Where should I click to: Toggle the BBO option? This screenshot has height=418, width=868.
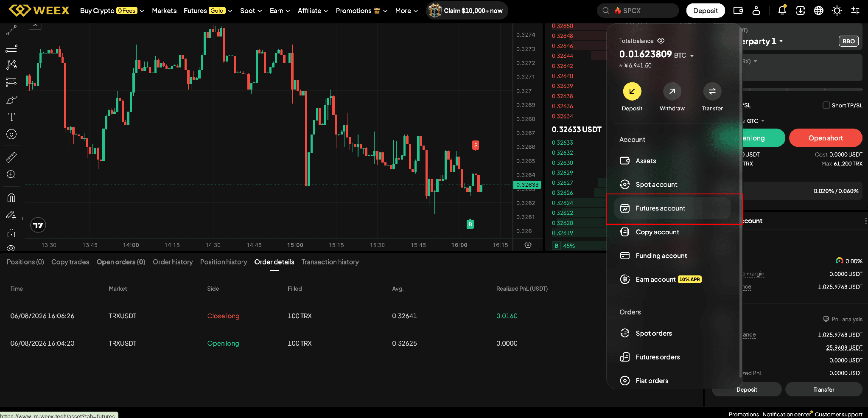848,41
